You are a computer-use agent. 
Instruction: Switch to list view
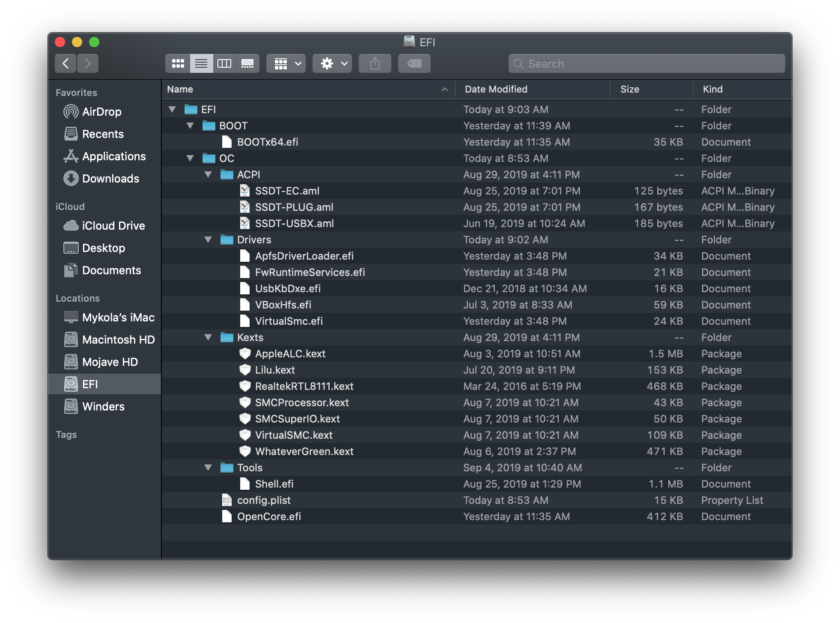coord(201,64)
